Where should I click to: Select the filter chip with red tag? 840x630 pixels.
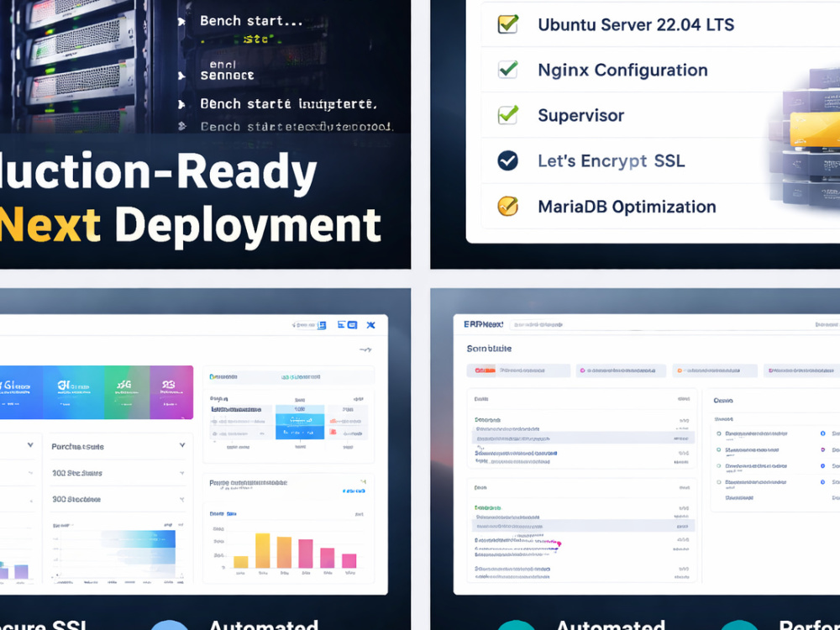(x=518, y=370)
